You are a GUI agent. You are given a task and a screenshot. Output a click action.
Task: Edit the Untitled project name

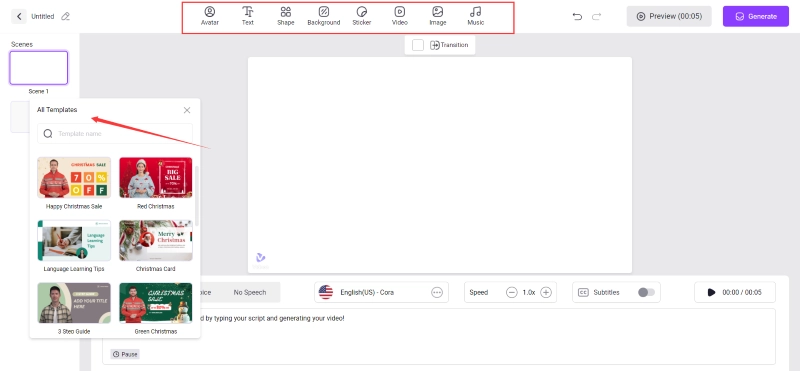65,16
